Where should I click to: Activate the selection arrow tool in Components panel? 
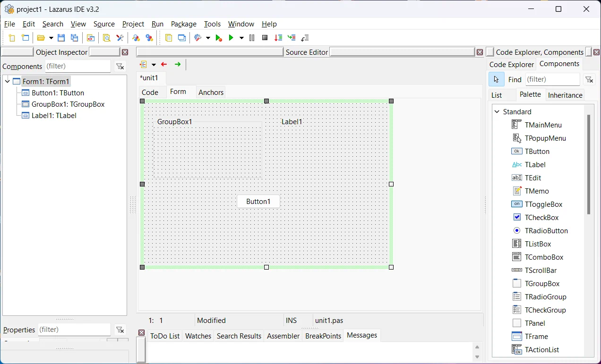click(496, 79)
